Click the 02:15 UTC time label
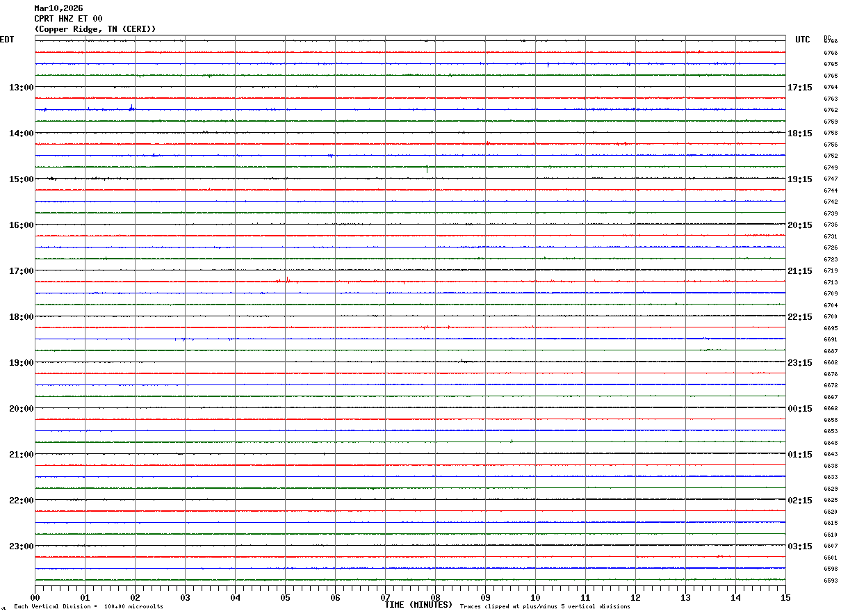Viewport: 841px width, 616px height. [x=800, y=501]
